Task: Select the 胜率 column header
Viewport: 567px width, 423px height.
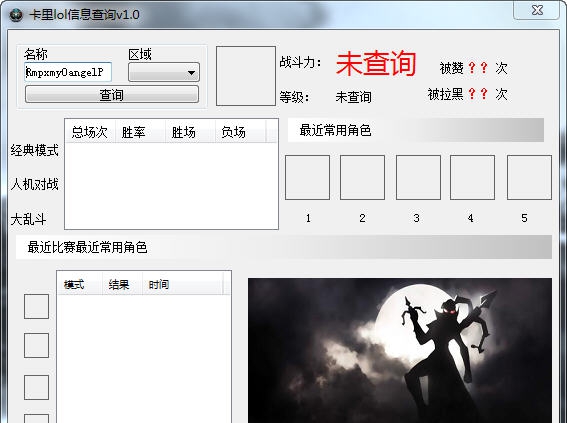Action: (140, 132)
